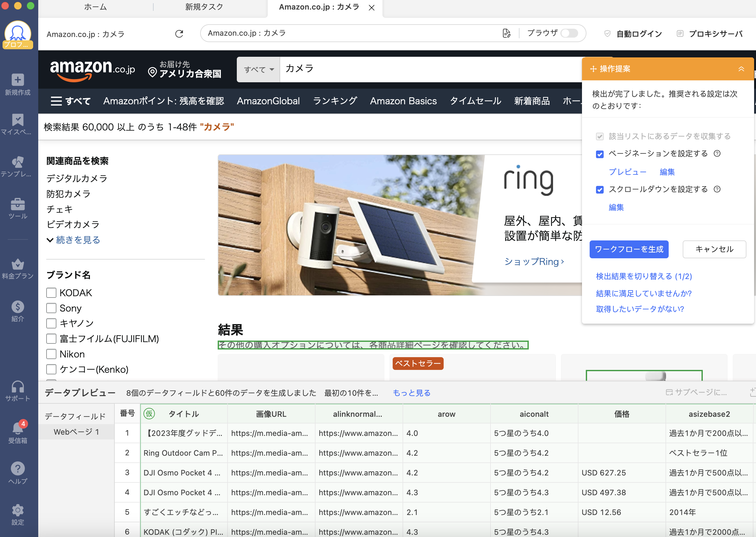Click 取得したいデータがない? link
Screen dimensions: 756x537
point(640,309)
